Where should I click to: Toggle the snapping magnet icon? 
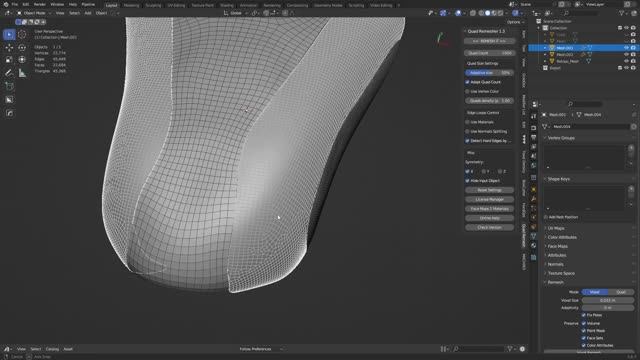(266, 13)
